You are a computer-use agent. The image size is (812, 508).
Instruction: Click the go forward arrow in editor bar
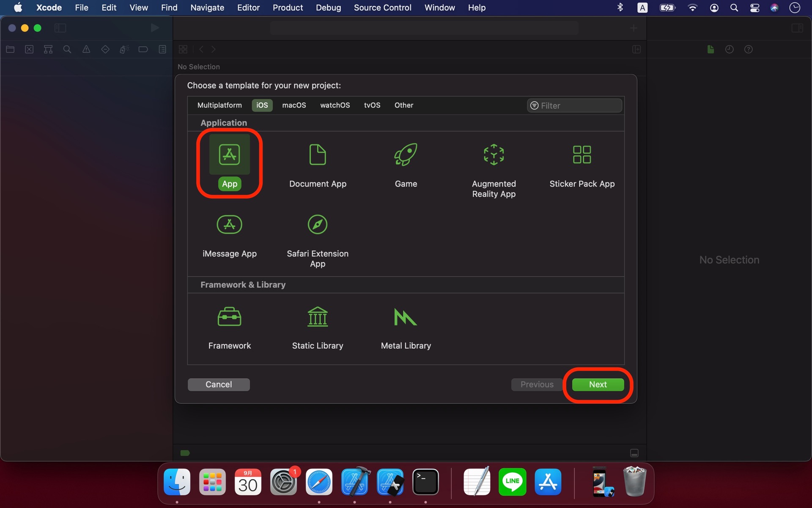pos(214,50)
